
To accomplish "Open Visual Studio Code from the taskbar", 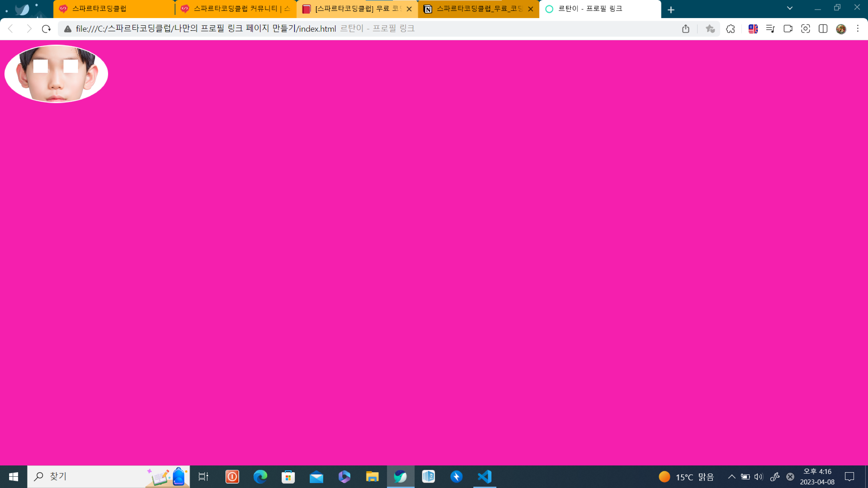I will (484, 477).
